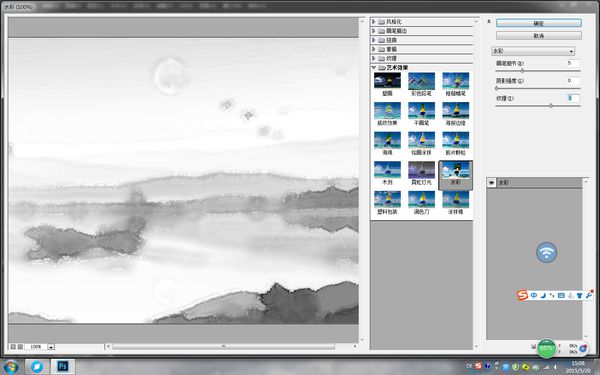This screenshot has width=600, height=375.
Task: Open the Windows Start menu
Action: click(x=11, y=366)
